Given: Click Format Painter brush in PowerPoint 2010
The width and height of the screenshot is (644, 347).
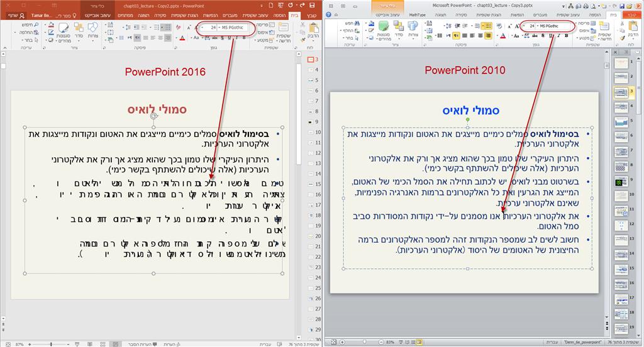Looking at the screenshot, I should click(623, 38).
